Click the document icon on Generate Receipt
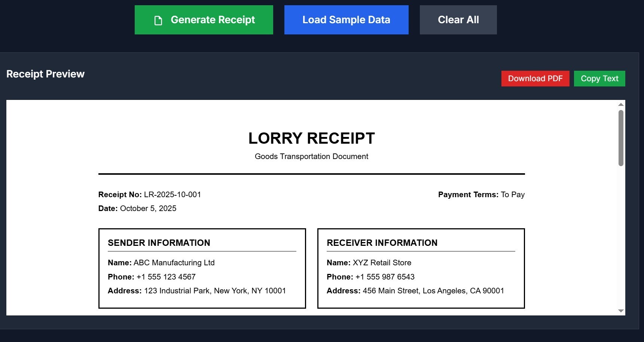The width and height of the screenshot is (644, 342). click(158, 21)
